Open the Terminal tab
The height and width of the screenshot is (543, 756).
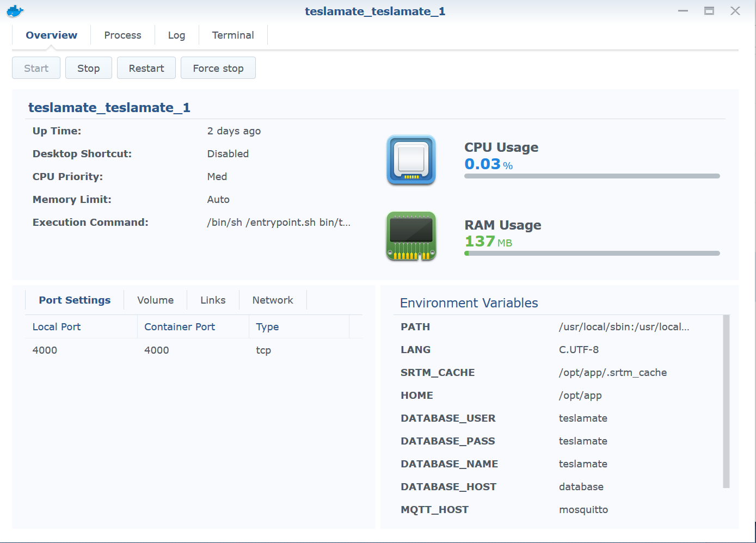click(233, 35)
